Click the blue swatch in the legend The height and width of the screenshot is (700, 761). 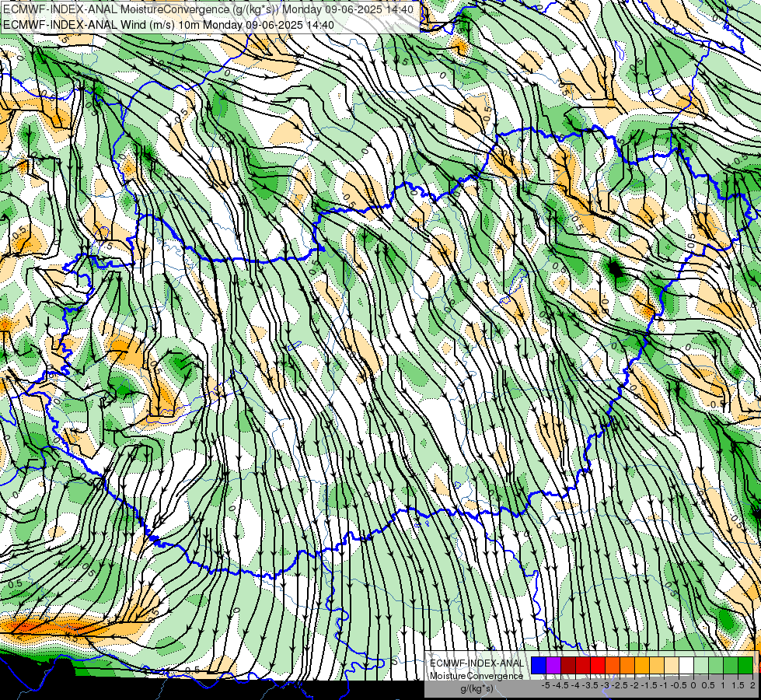coord(539,666)
